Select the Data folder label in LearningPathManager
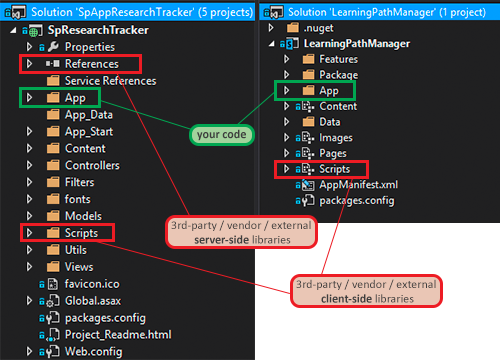This screenshot has height=360, width=500. [330, 122]
